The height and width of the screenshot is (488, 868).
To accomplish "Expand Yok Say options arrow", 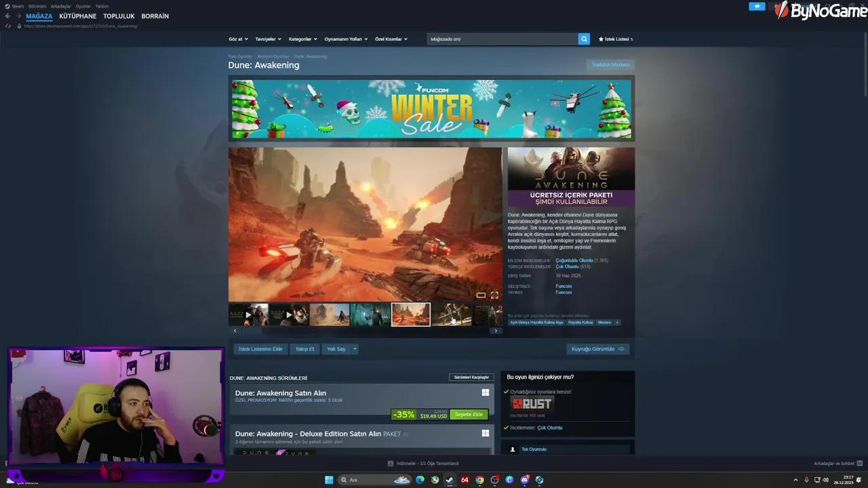I will 355,349.
